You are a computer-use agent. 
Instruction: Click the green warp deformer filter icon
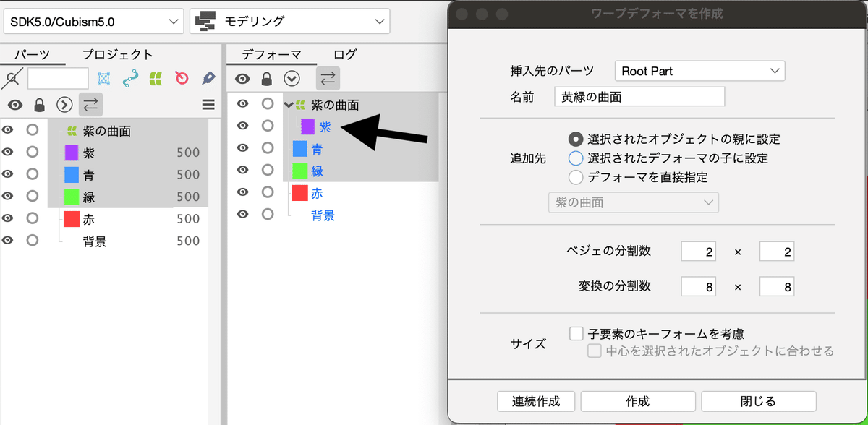[156, 78]
